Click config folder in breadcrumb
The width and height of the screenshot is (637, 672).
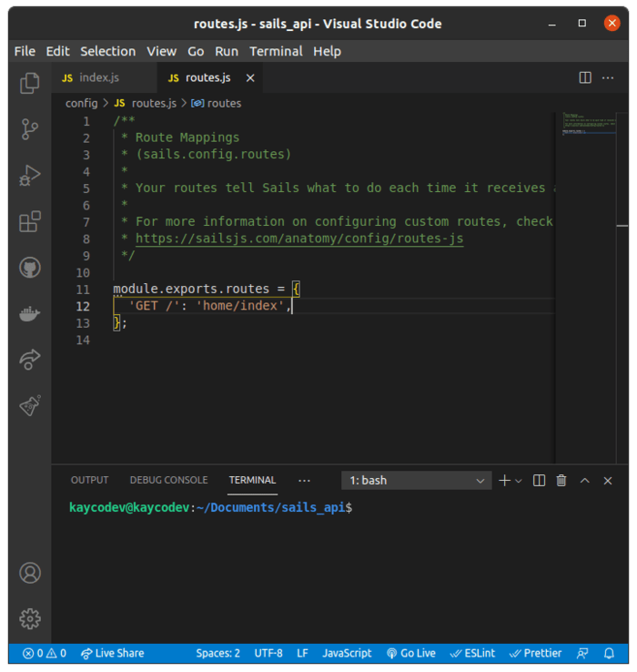[81, 103]
